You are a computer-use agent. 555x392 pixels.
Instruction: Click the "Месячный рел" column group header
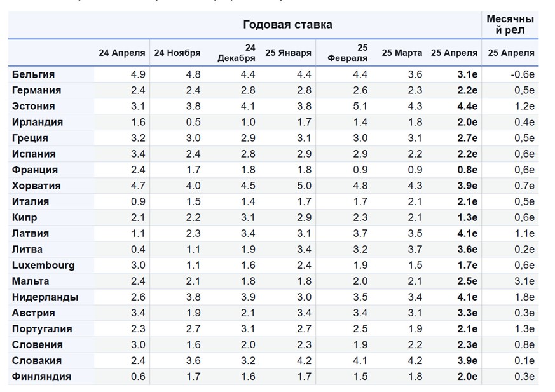(x=510, y=25)
